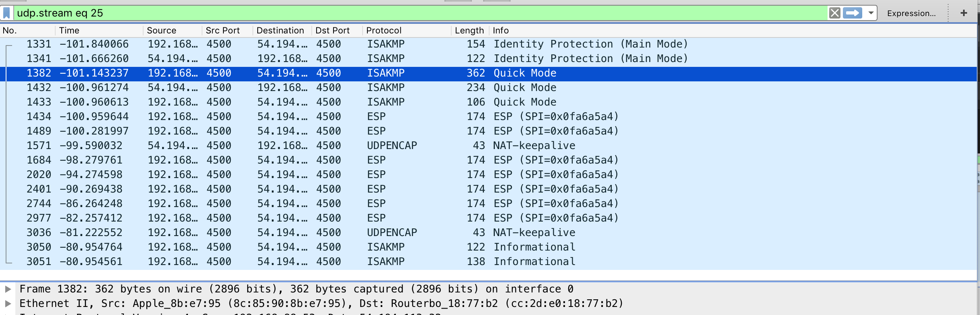Sort by the Length column header
The image size is (980, 315).
click(x=470, y=31)
